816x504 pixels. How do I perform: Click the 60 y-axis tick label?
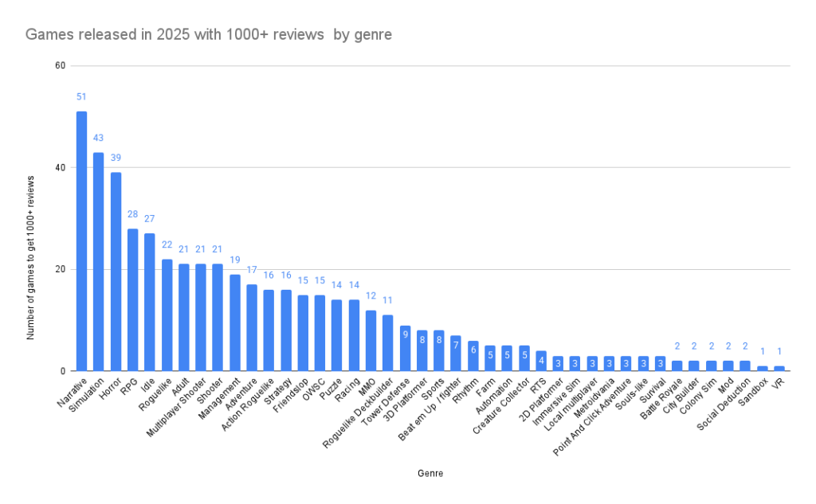[60, 65]
